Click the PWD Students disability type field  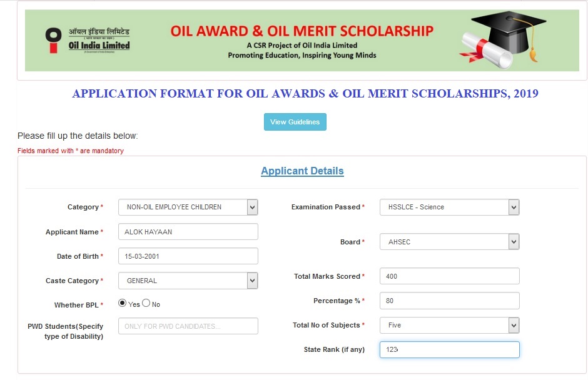pyautogui.click(x=188, y=326)
